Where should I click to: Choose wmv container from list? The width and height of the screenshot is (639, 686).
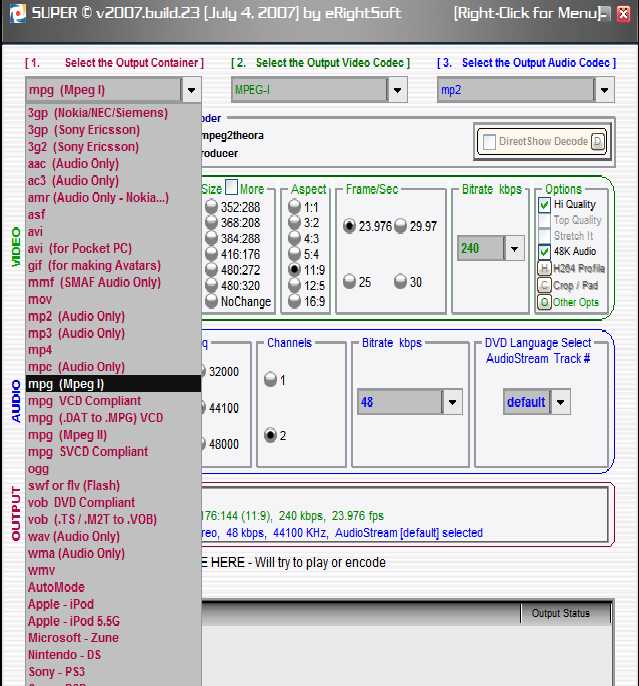coord(113,570)
